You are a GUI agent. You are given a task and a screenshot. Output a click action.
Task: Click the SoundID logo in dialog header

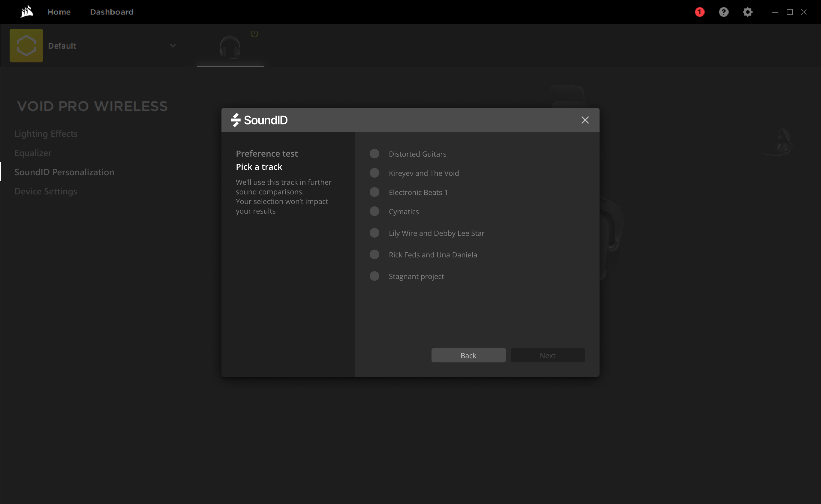pos(259,120)
